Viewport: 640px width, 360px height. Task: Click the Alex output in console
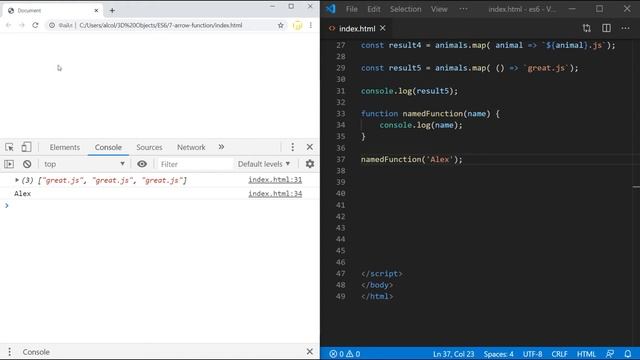tap(22, 194)
